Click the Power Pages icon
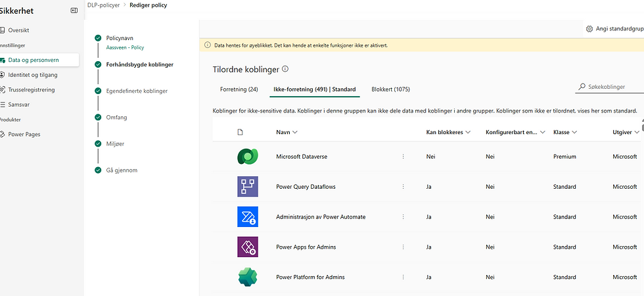 click(x=2, y=134)
